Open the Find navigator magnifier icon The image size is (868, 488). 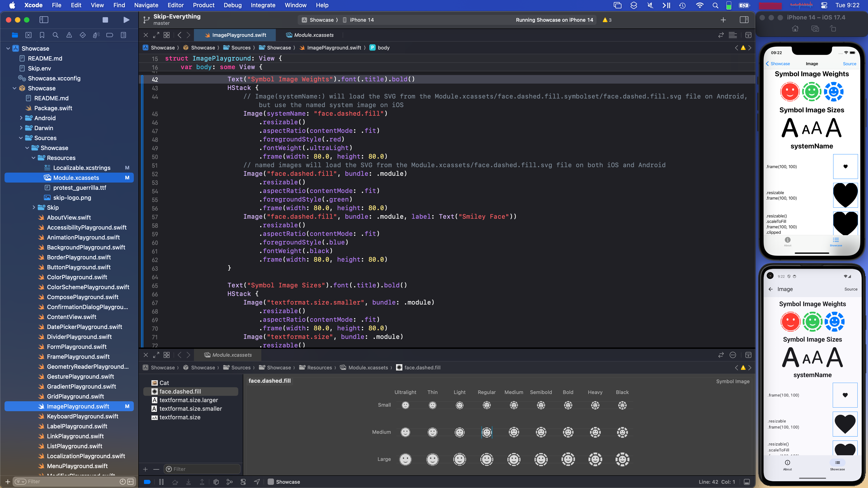click(56, 35)
